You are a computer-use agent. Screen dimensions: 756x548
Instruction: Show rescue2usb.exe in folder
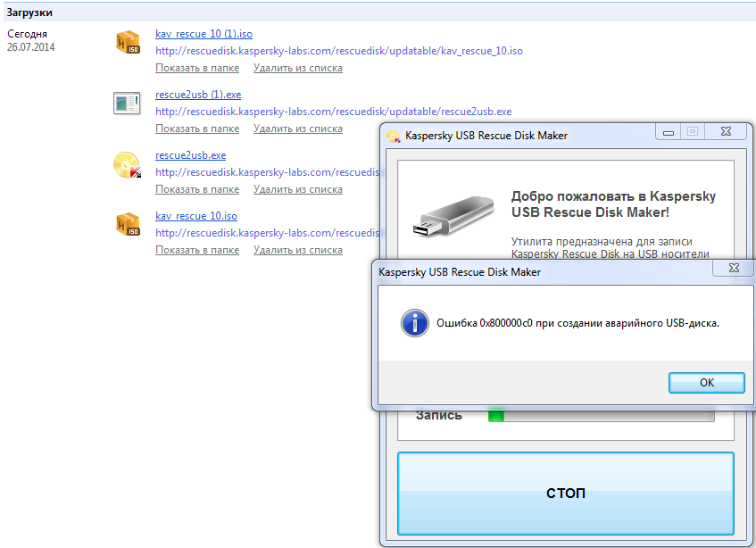[197, 189]
